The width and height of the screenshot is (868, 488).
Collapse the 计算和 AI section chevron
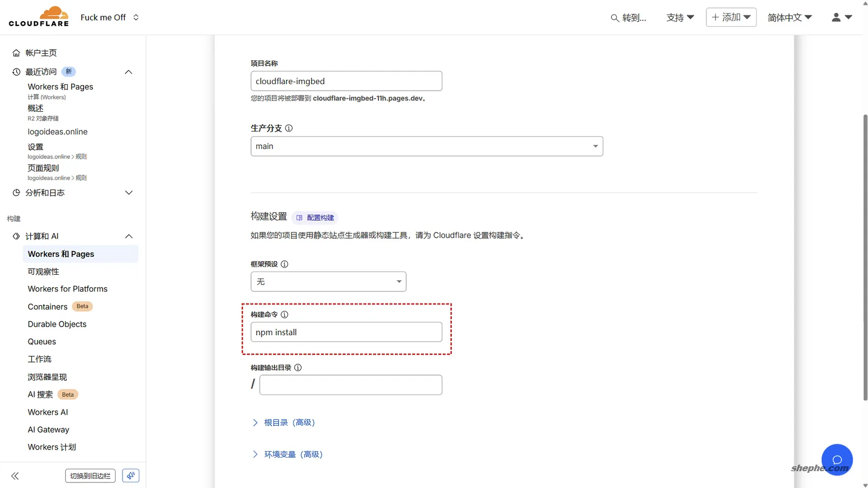pyautogui.click(x=129, y=236)
